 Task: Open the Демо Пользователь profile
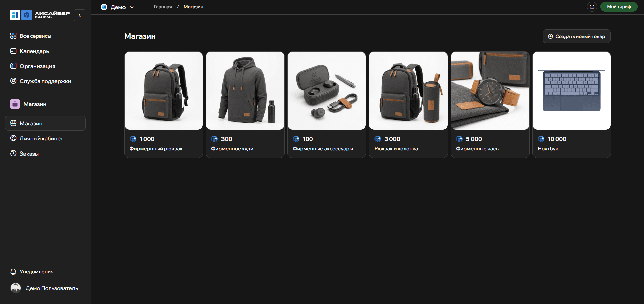click(45, 288)
